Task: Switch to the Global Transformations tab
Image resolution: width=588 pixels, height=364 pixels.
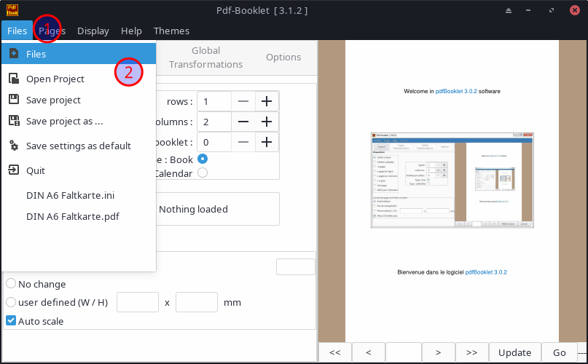Action: 205,58
